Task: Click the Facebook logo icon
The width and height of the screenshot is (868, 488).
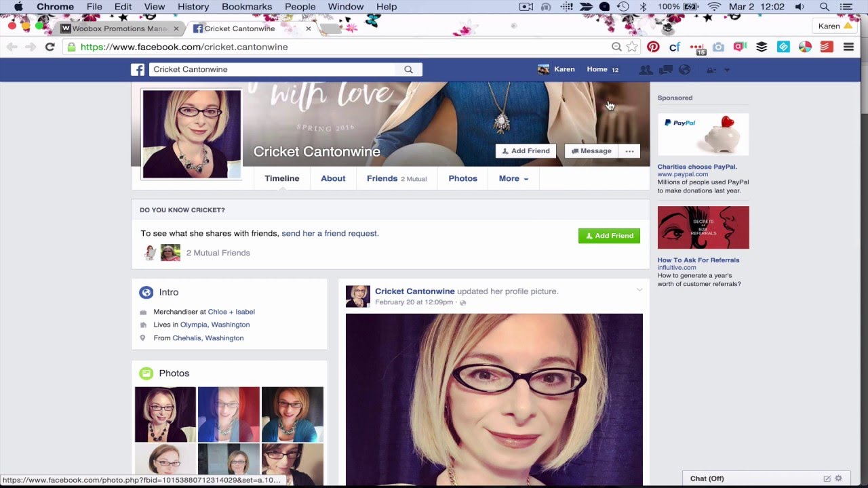Action: 138,69
